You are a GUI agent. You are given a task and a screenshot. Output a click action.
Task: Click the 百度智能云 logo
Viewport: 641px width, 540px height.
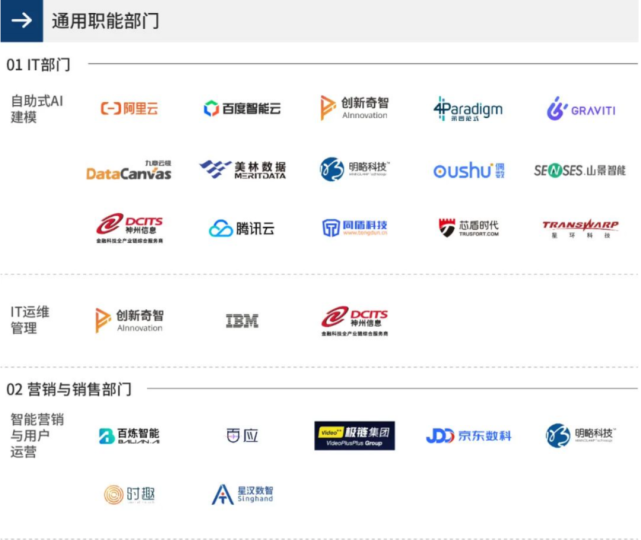pyautogui.click(x=242, y=108)
